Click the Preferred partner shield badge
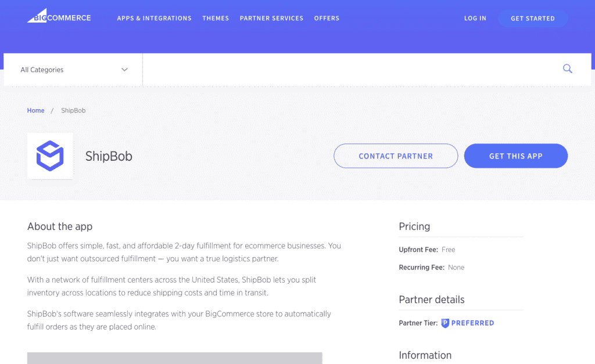 coord(445,323)
